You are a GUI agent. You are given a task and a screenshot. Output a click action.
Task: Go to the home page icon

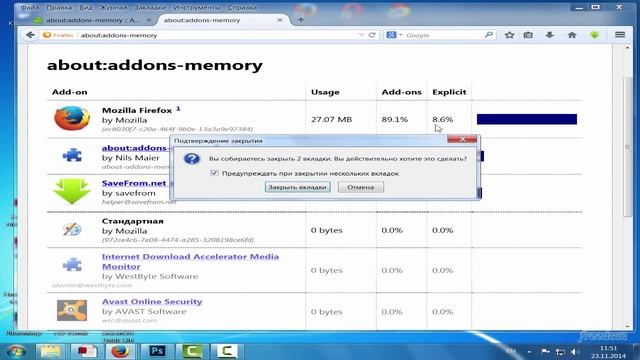click(x=572, y=35)
